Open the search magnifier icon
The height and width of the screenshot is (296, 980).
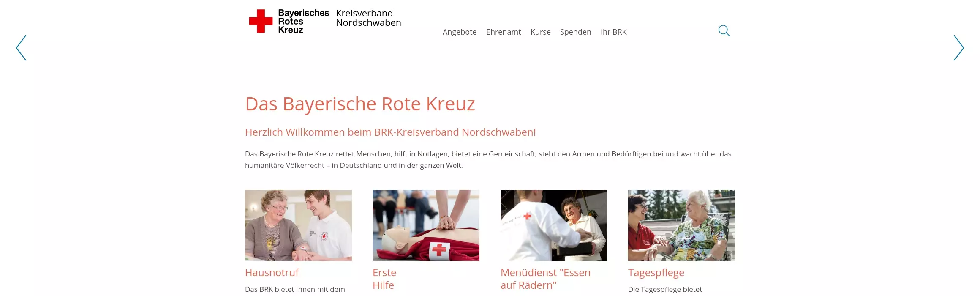(724, 31)
